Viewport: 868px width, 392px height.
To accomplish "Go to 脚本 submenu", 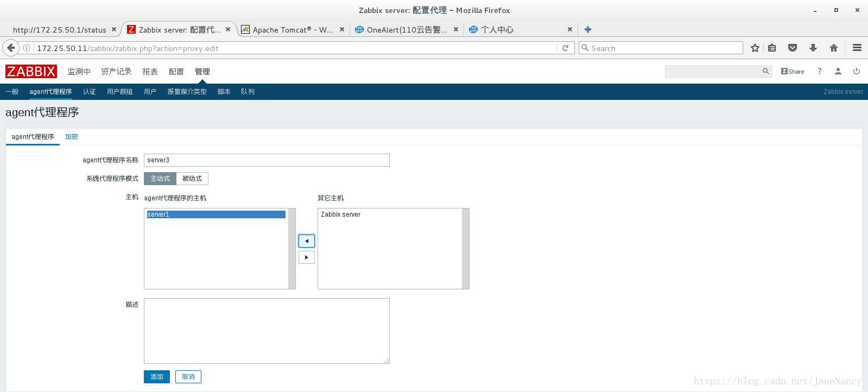I will click(224, 92).
